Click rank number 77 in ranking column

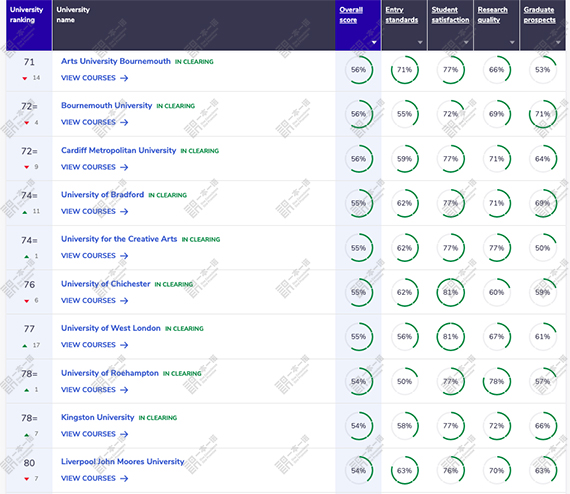coord(29,329)
